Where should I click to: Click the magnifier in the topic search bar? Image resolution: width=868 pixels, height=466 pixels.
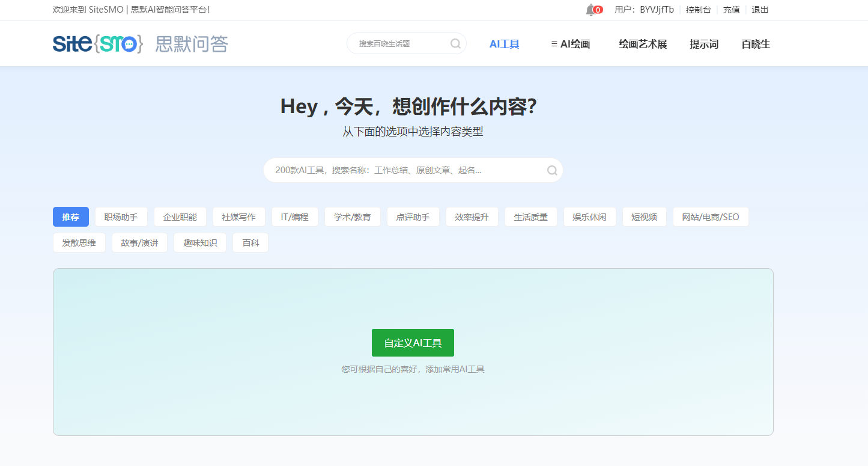coord(455,43)
